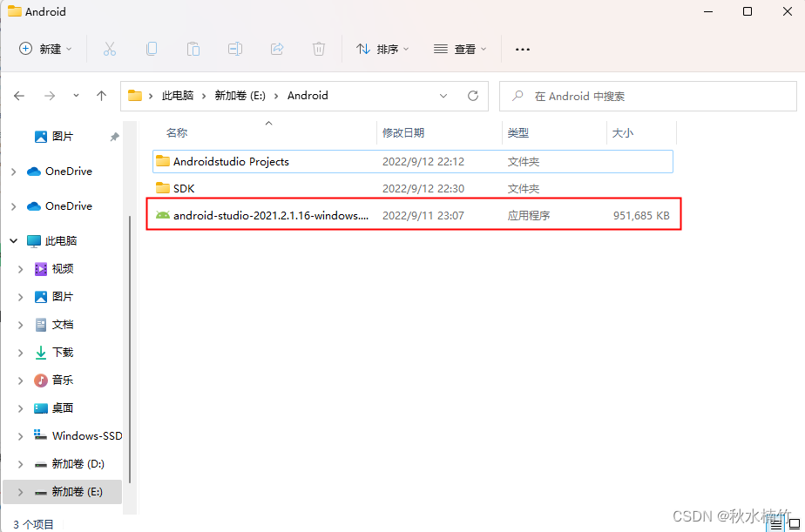This screenshot has height=532, width=805.
Task: Click the Copy icon in toolbar
Action: point(152,50)
